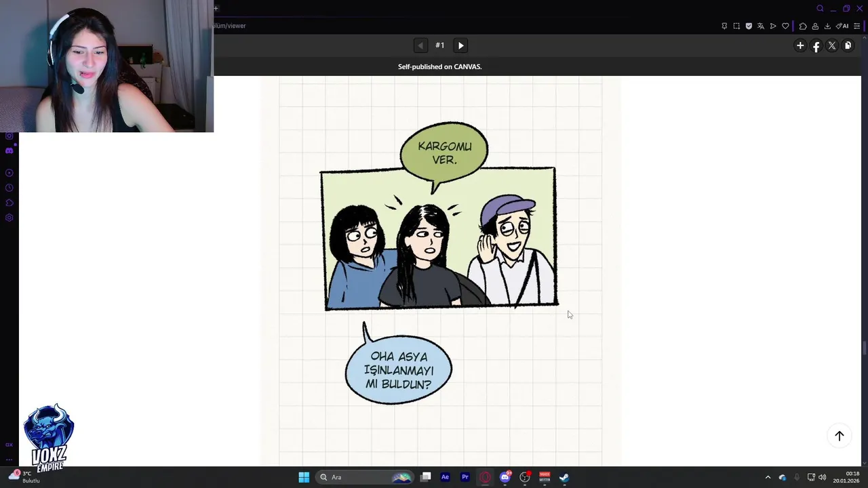This screenshot has width=868, height=488.
Task: Share the episode on X
Action: pos(832,45)
